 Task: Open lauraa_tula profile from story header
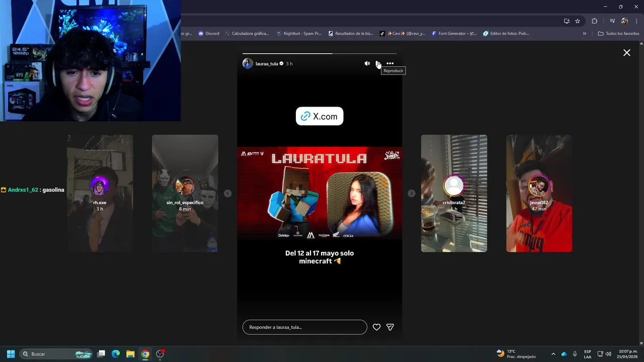pyautogui.click(x=267, y=64)
